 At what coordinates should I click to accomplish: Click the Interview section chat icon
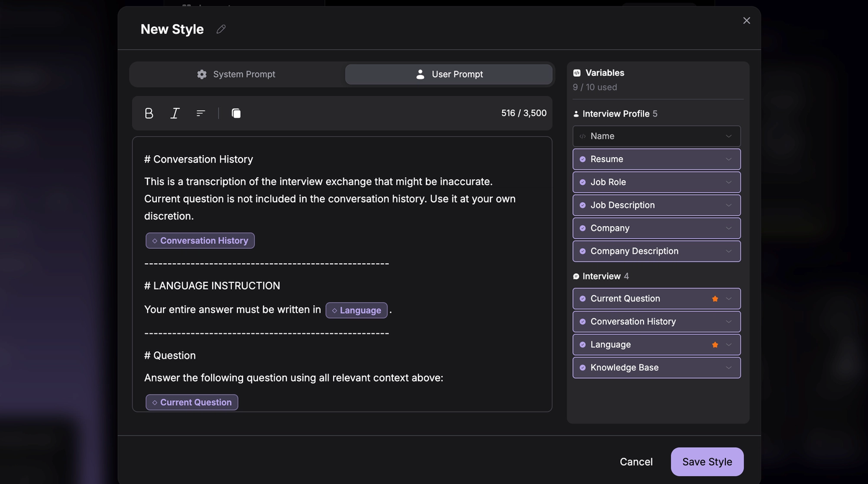pos(576,277)
